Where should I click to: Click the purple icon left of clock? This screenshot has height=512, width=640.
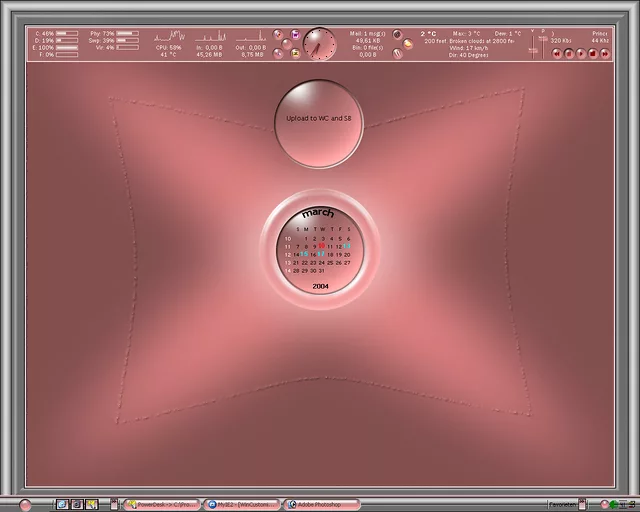(x=295, y=36)
